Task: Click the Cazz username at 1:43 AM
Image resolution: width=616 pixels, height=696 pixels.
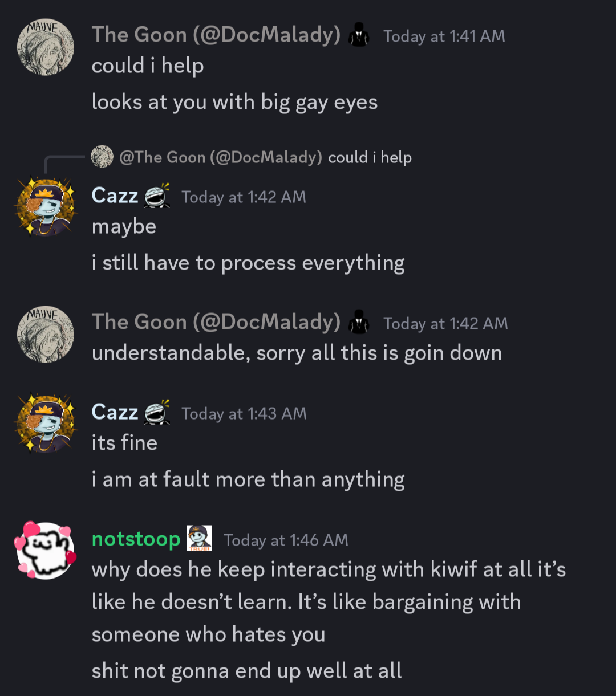Action: click(x=115, y=412)
